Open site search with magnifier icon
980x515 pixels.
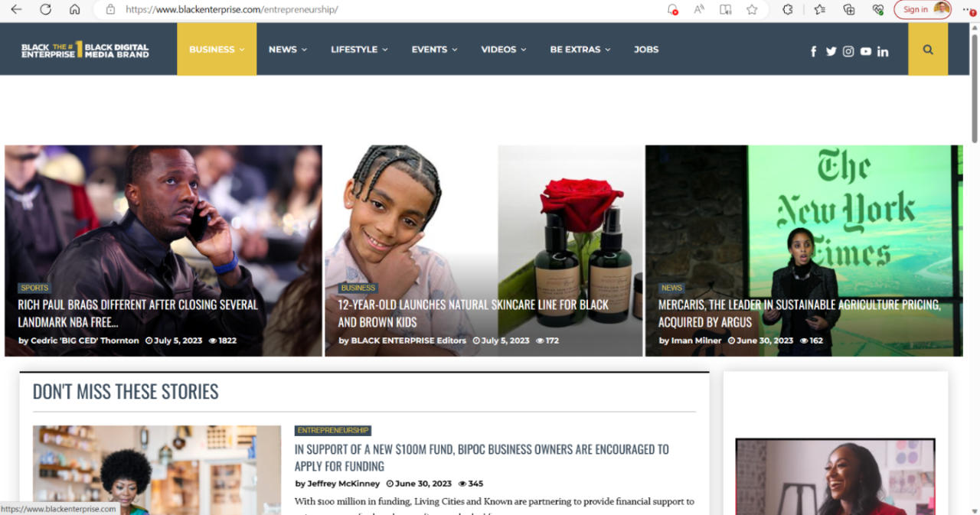pos(928,50)
